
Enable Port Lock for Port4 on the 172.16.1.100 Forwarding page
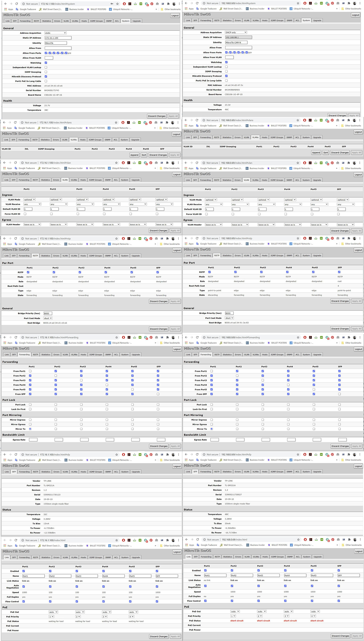point(107,405)
